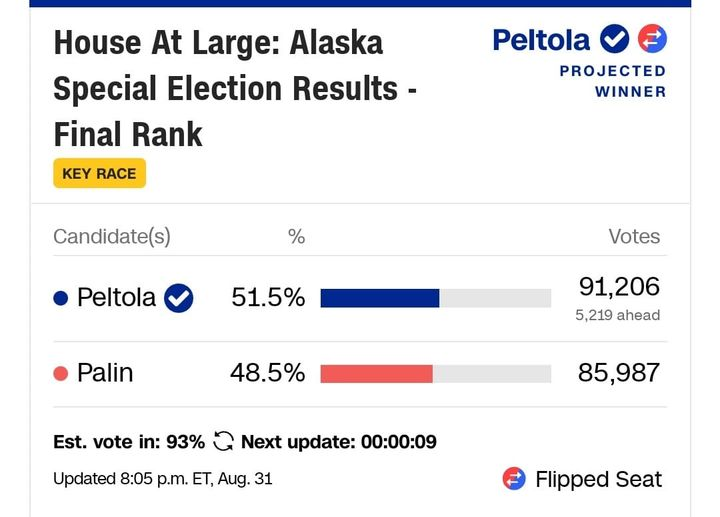Click the Flipped Seat legend icon
The width and height of the screenshot is (720, 517).
(x=514, y=479)
